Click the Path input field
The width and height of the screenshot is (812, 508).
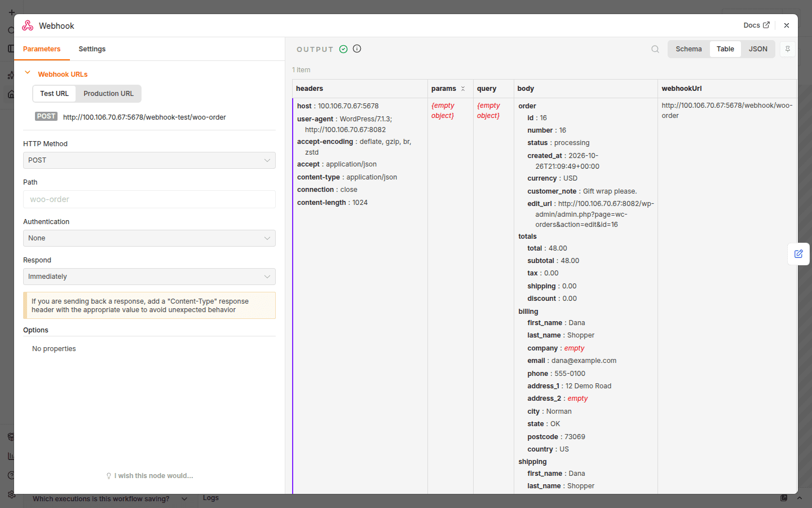(x=149, y=199)
